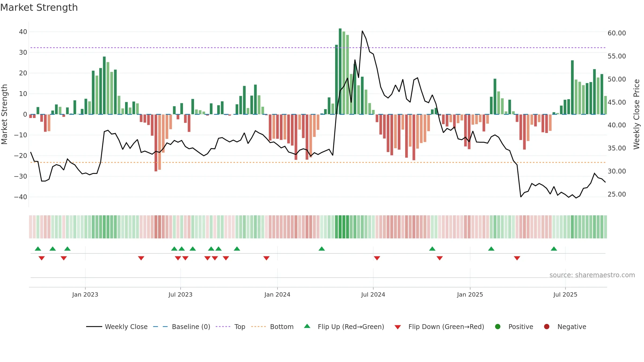Click the Market Strength chart title
Viewport: 644px width, 362px height.
(x=39, y=8)
